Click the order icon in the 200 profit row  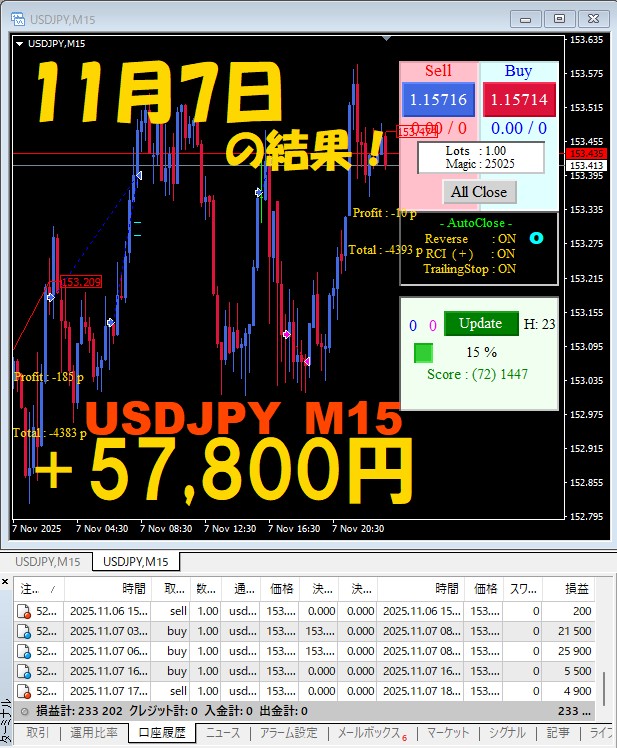click(23, 612)
